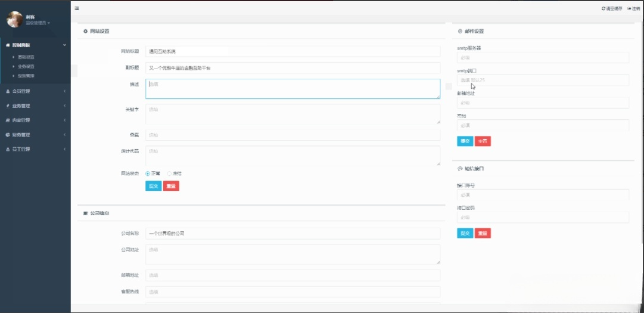644x313 pixels.
Task: Open the 基础设置 submenu item
Action: 26,57
